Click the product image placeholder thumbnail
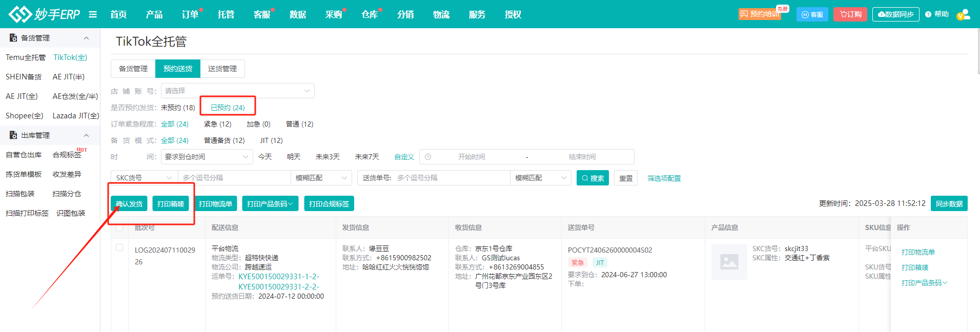The image size is (980, 332). pyautogui.click(x=729, y=262)
